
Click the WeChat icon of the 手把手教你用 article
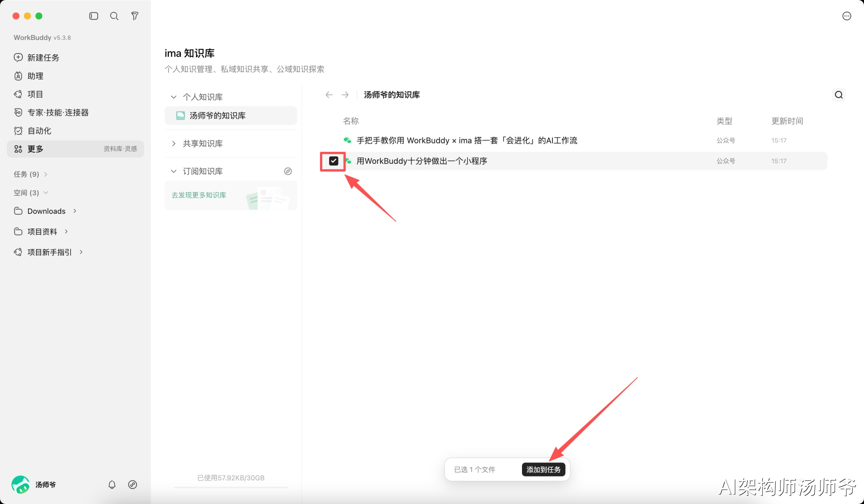348,140
